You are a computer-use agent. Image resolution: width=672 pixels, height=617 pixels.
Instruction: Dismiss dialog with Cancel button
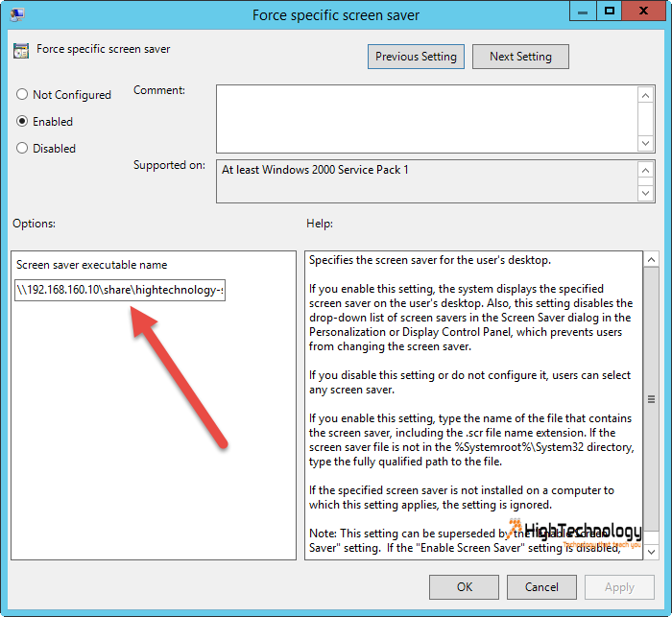point(541,587)
